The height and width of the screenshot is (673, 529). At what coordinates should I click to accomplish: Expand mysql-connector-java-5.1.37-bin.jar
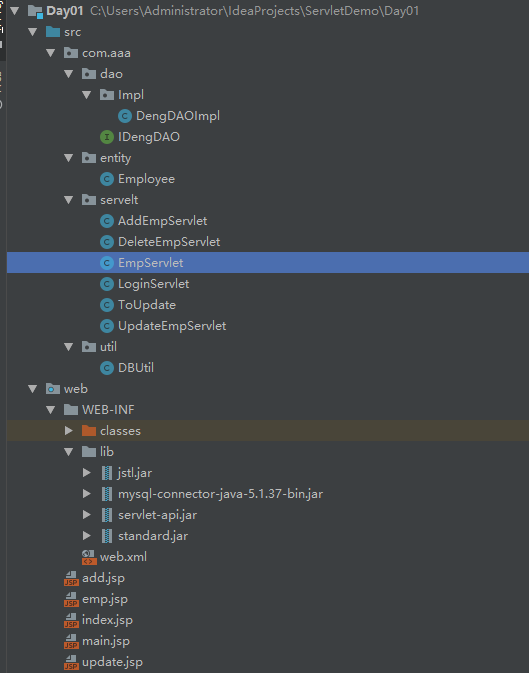coord(87,494)
